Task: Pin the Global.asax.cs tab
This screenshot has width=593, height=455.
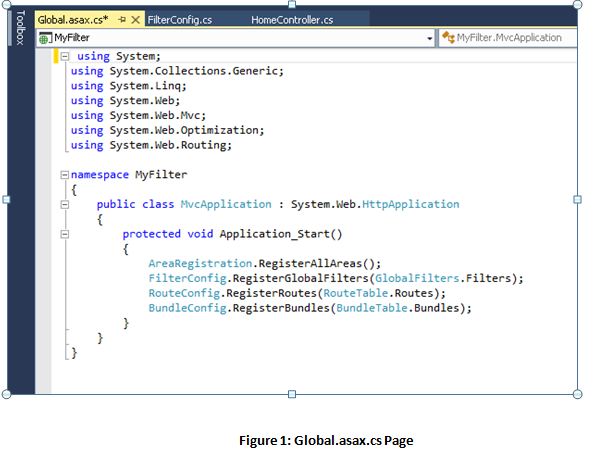Action: [122, 20]
